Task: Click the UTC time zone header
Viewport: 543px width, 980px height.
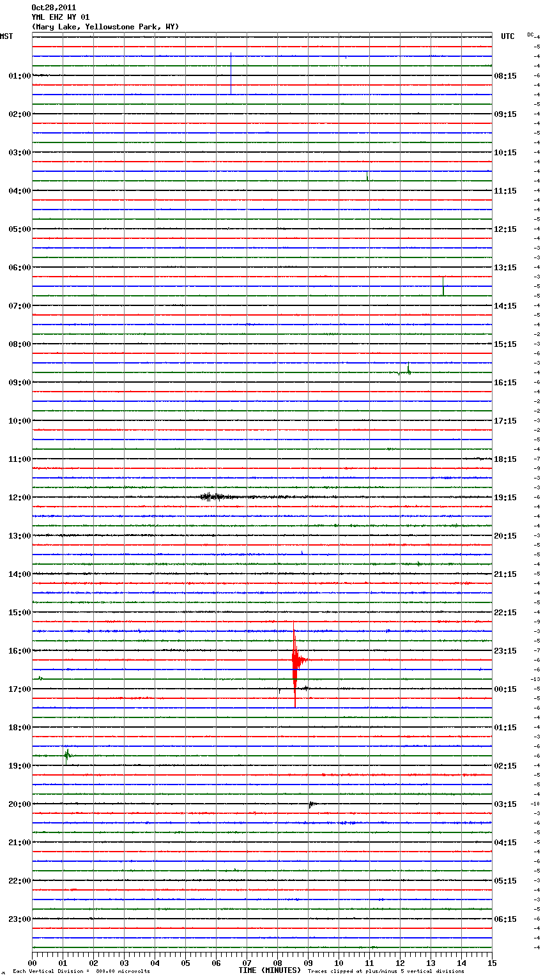Action: click(x=508, y=36)
